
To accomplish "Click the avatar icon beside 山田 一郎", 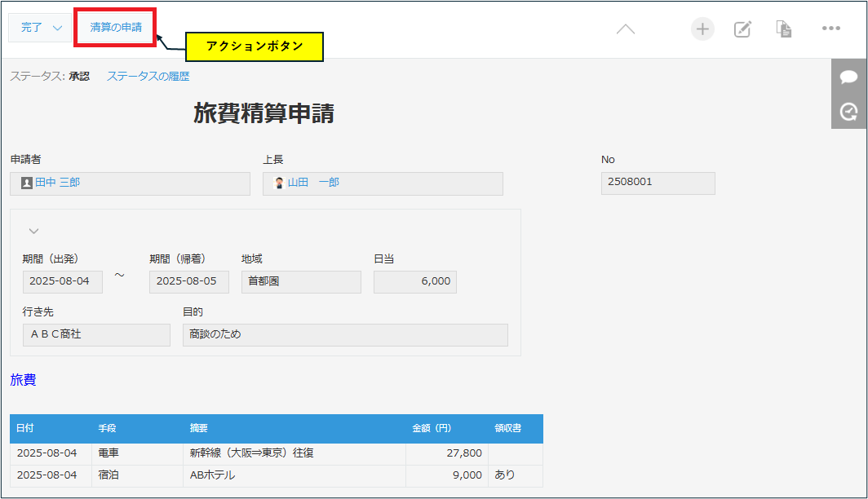I will tap(279, 183).
